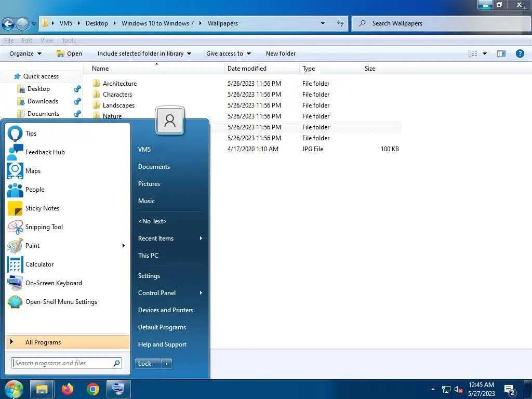
Task: Click the Search Wallpapers field
Action: tap(441, 23)
